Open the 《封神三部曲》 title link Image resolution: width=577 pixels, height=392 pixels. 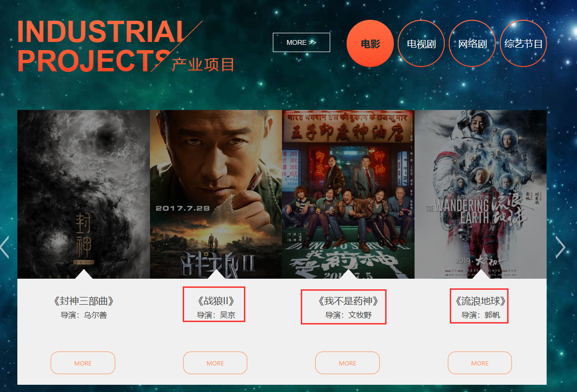click(x=83, y=301)
